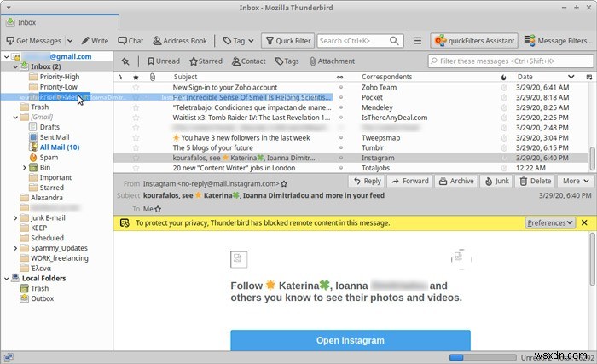Open the Mendeley Teletrabajo message
The width and height of the screenshot is (597, 364).
click(351, 107)
